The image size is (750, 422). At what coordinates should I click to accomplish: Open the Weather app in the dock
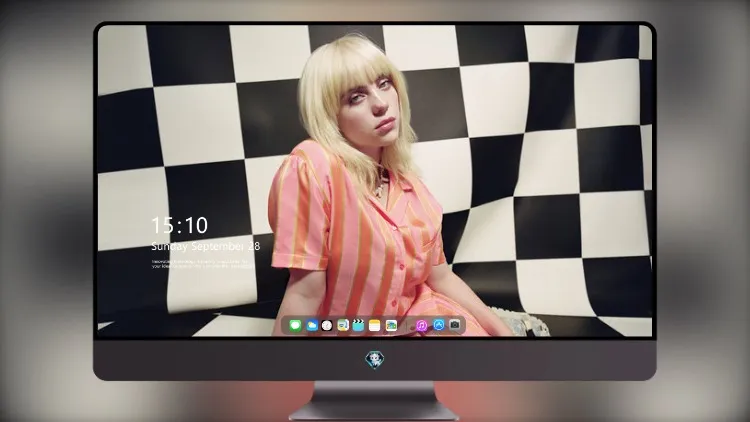pyautogui.click(x=311, y=325)
